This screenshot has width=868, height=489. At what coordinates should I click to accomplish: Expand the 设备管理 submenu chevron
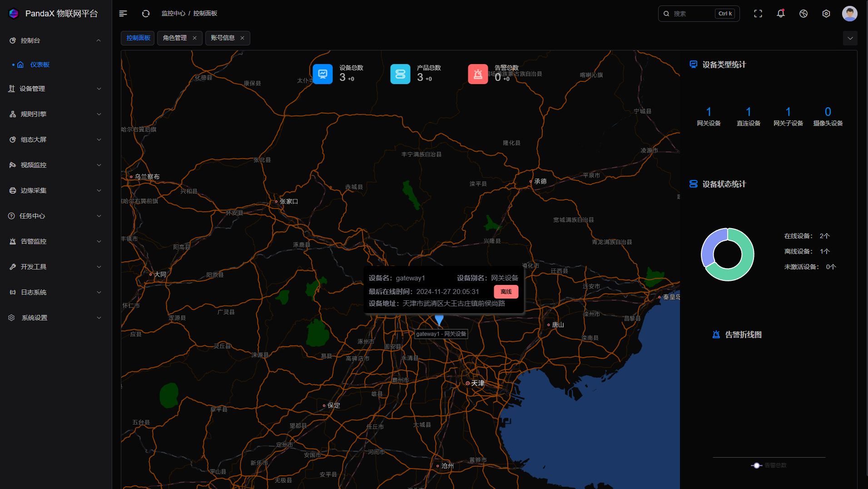[99, 89]
